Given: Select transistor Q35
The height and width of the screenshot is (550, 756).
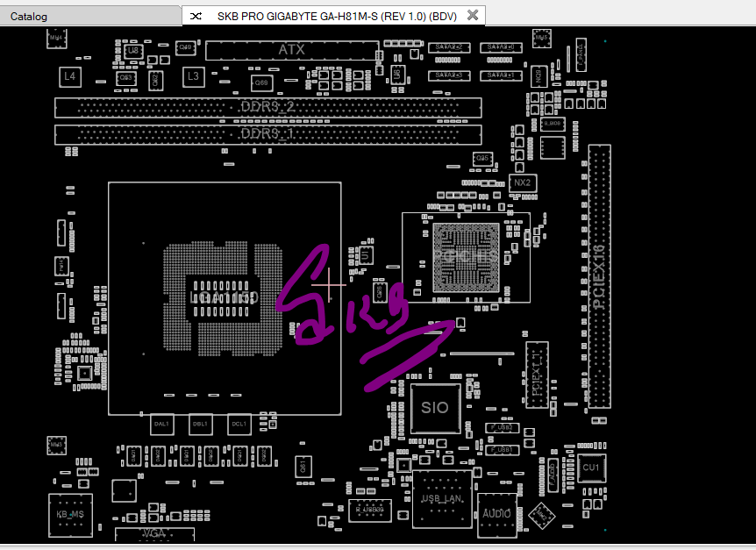Looking at the screenshot, I should (482, 159).
